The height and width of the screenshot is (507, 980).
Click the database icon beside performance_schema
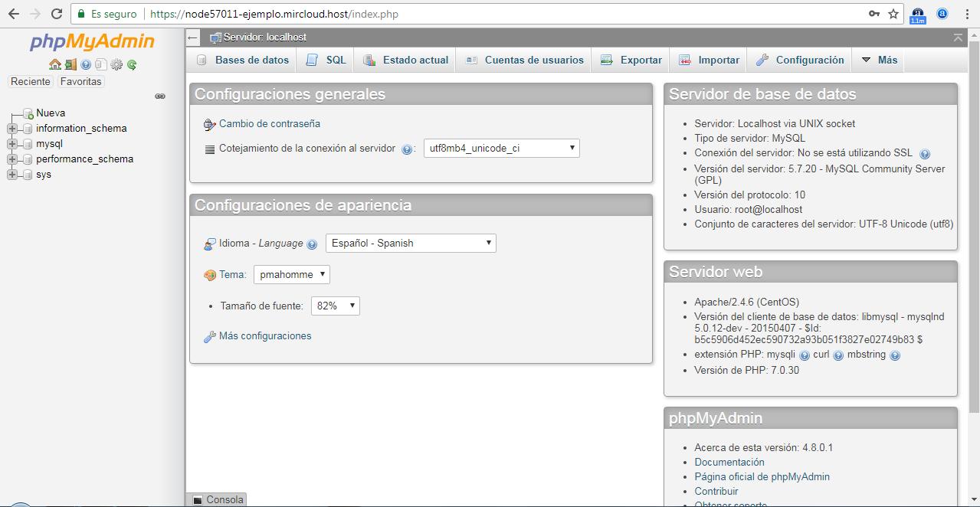coord(28,159)
